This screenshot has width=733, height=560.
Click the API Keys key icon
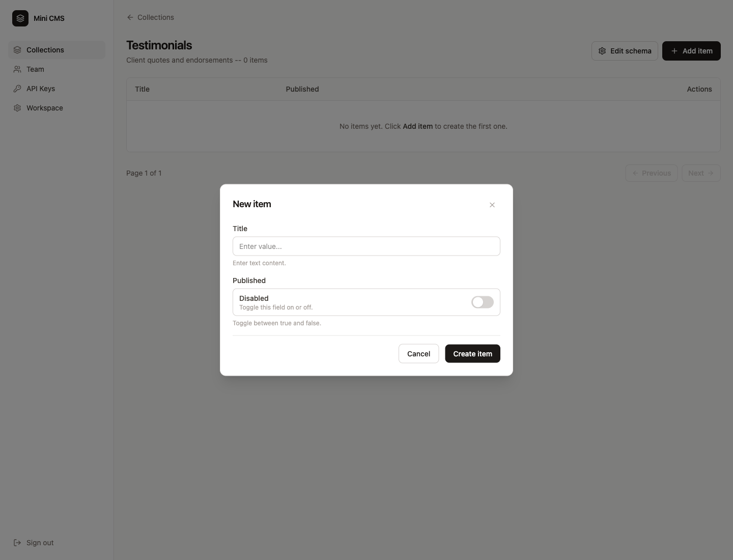(17, 89)
